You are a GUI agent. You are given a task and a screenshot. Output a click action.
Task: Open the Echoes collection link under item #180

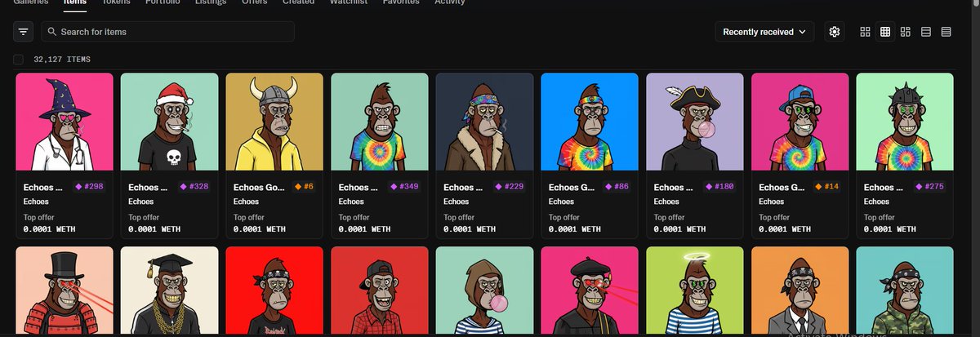[666, 201]
